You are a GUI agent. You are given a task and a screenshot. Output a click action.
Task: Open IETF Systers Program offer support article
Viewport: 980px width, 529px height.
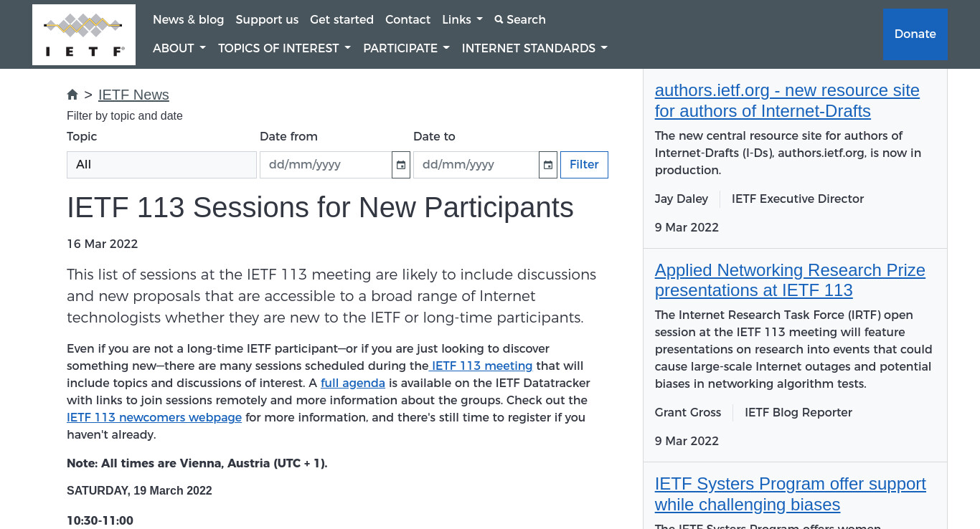(x=791, y=494)
